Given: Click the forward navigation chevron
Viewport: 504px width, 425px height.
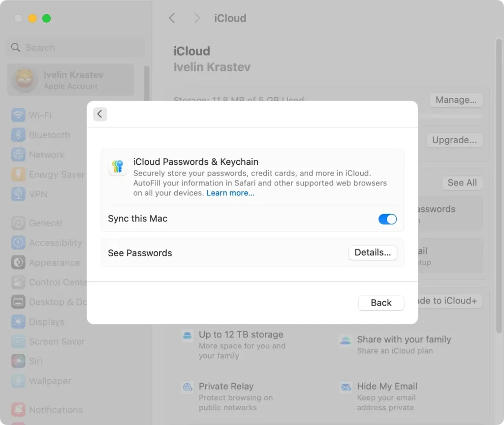Looking at the screenshot, I should click(x=196, y=18).
